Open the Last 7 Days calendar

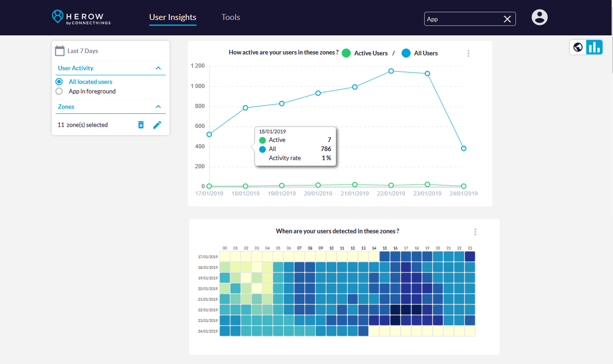coord(60,51)
